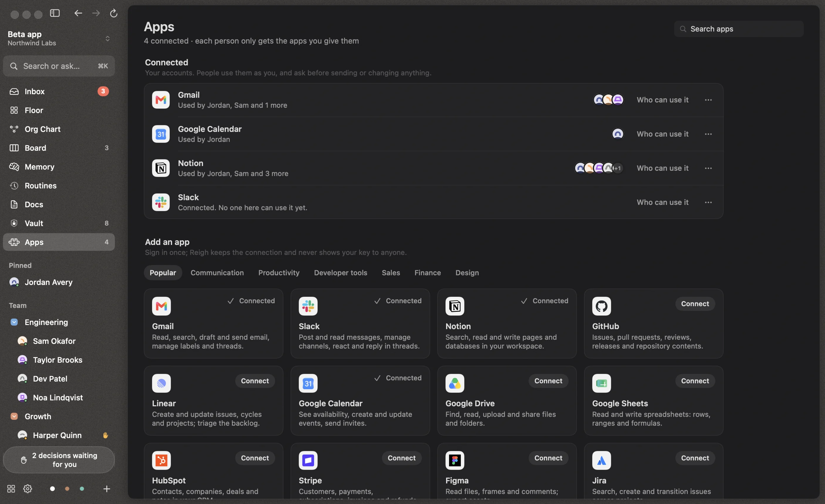
Task: Connect the GitHub app
Action: click(x=695, y=304)
